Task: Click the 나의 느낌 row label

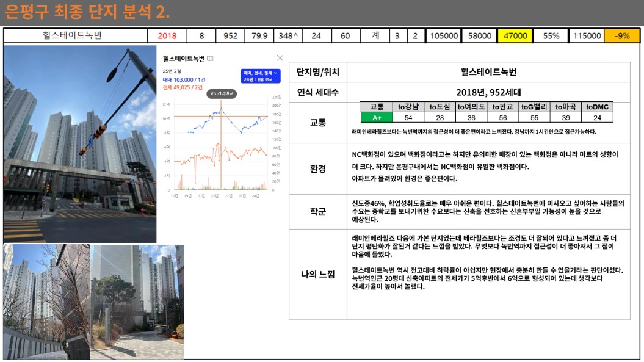Action: pos(318,274)
